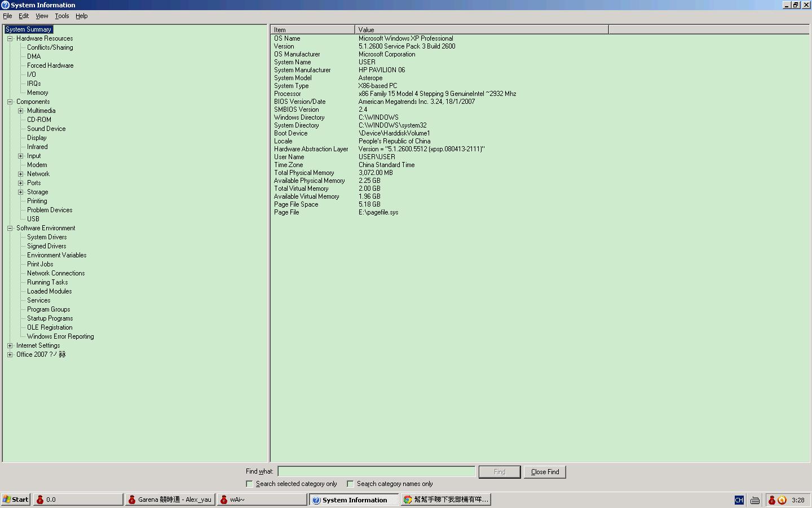Select System Summary in the tree

pos(28,29)
